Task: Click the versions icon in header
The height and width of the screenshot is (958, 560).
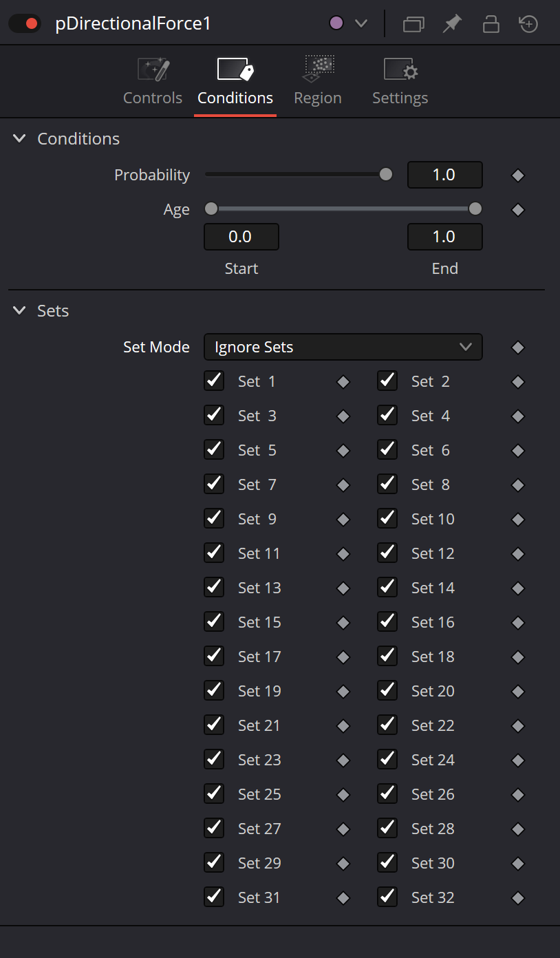Action: pyautogui.click(x=413, y=24)
